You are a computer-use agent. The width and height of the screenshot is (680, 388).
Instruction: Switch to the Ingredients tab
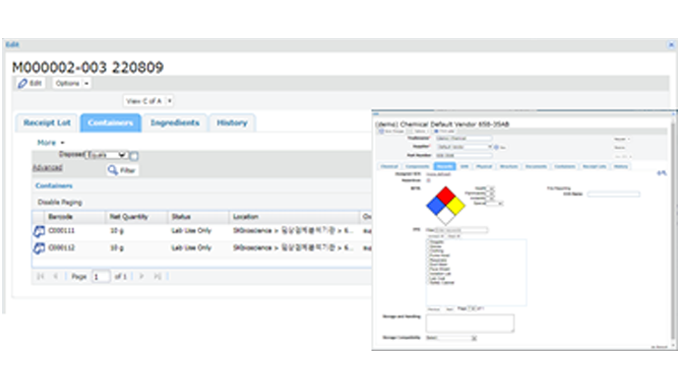click(175, 123)
